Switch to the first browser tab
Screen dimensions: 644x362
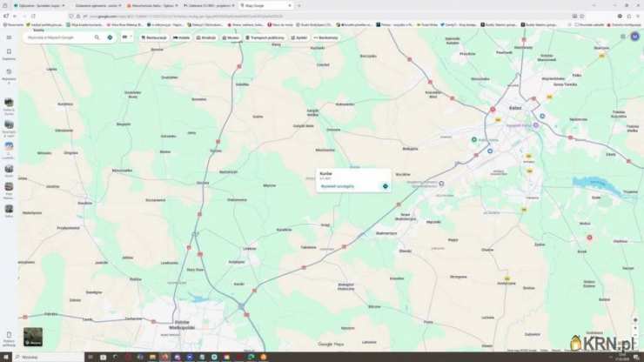39,6
